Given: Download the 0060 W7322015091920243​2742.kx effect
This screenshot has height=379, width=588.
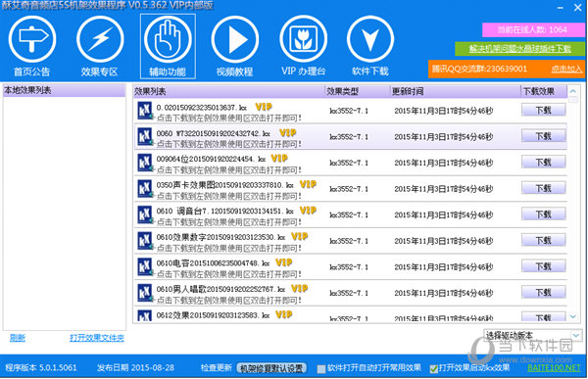Looking at the screenshot, I should tap(543, 136).
